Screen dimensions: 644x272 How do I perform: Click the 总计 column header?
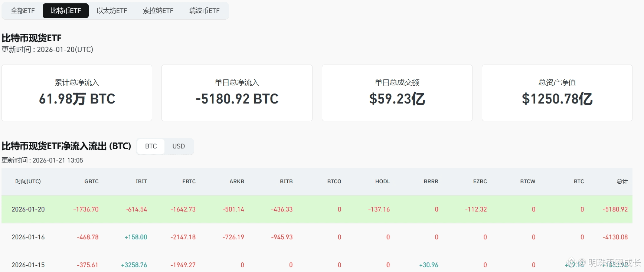(x=622, y=181)
